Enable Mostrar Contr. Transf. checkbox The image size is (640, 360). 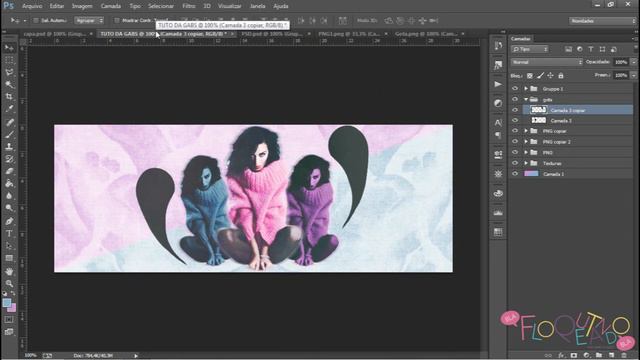click(x=117, y=20)
